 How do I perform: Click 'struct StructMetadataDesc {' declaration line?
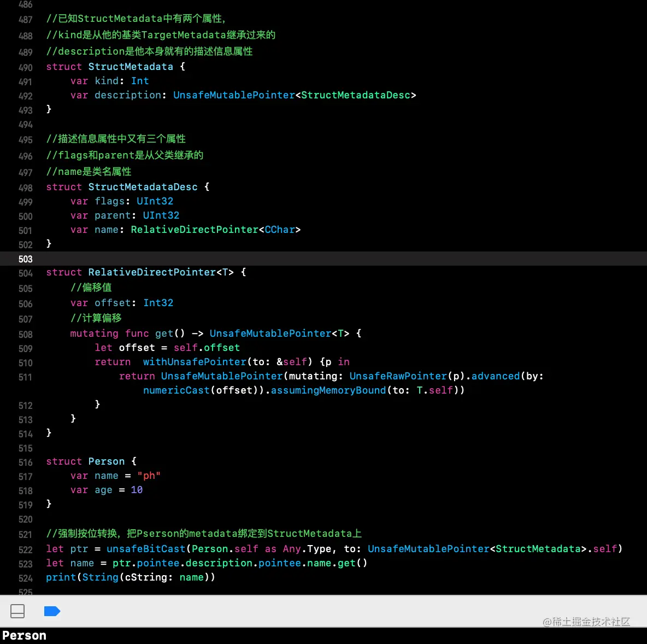pos(127,187)
